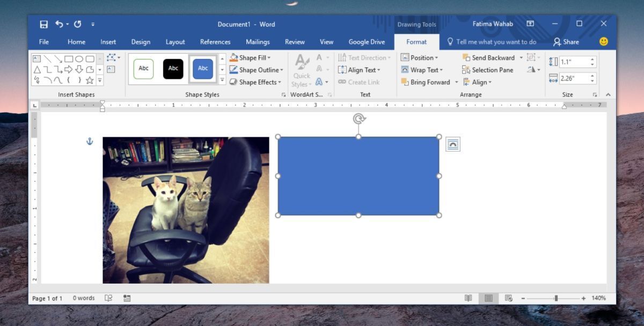Select the blue Abc shape style
644x326 pixels.
pyautogui.click(x=202, y=69)
